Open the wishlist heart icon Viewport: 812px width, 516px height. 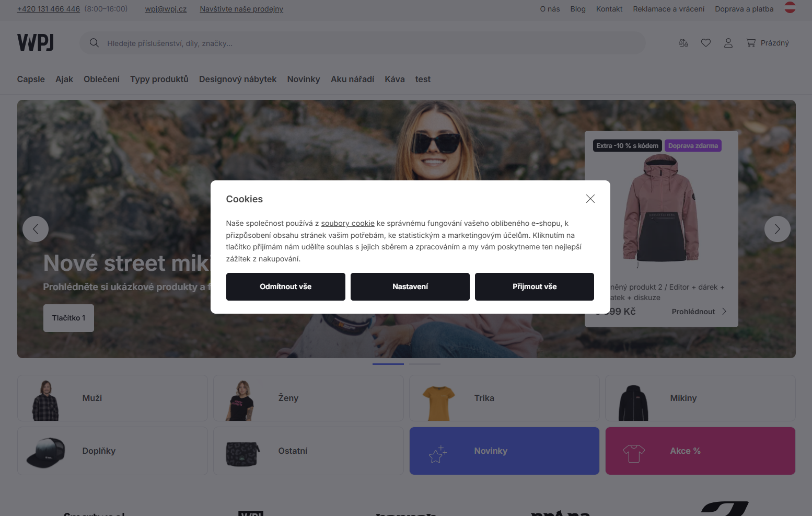pyautogui.click(x=706, y=43)
